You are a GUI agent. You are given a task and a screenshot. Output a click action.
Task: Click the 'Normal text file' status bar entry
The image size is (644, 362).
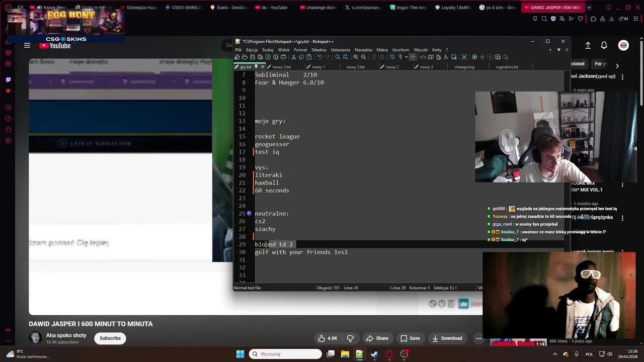[248, 288]
